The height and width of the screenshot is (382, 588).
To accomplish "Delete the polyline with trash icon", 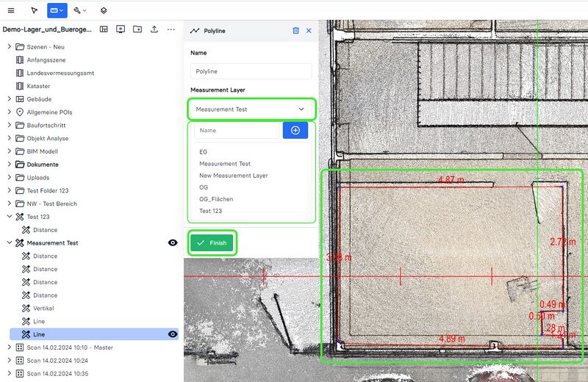I will pyautogui.click(x=295, y=31).
